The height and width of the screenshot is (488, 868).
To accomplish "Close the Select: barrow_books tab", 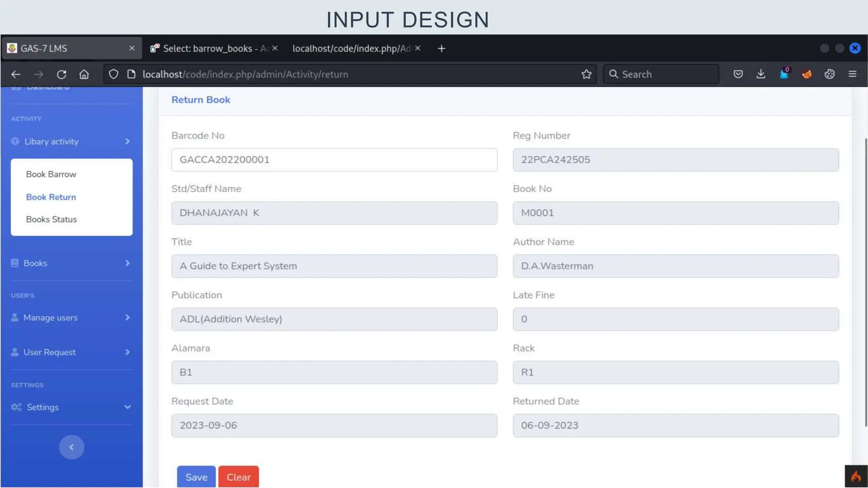I will tap(275, 48).
